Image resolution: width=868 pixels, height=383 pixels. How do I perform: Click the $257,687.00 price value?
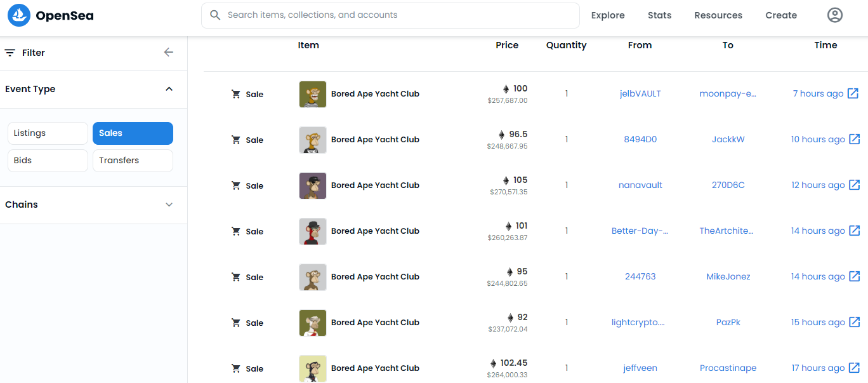click(507, 100)
